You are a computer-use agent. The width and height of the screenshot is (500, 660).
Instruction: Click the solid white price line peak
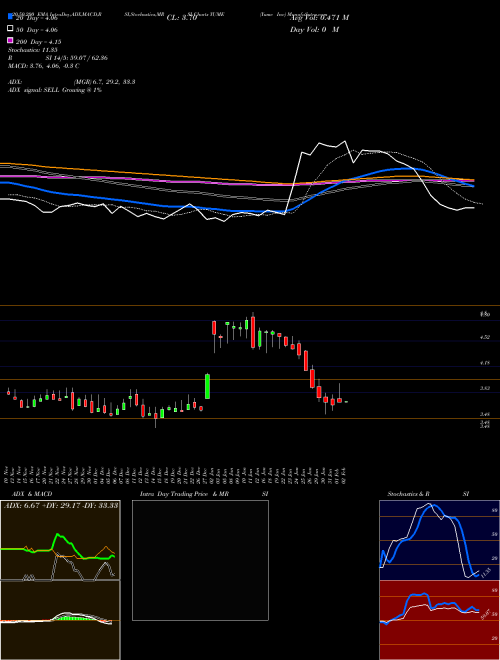[x=345, y=141]
